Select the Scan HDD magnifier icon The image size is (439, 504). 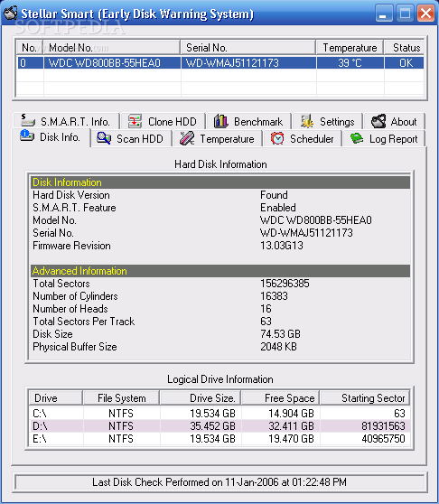104,138
